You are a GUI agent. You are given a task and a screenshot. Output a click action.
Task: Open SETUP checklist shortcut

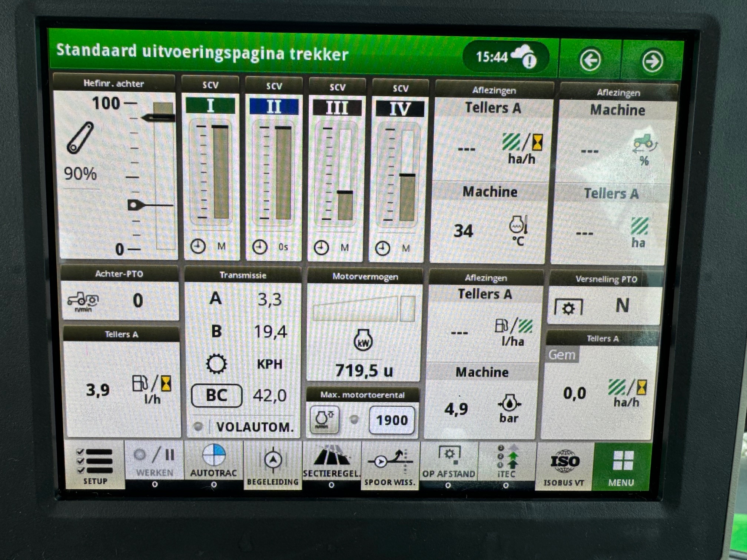point(95,464)
